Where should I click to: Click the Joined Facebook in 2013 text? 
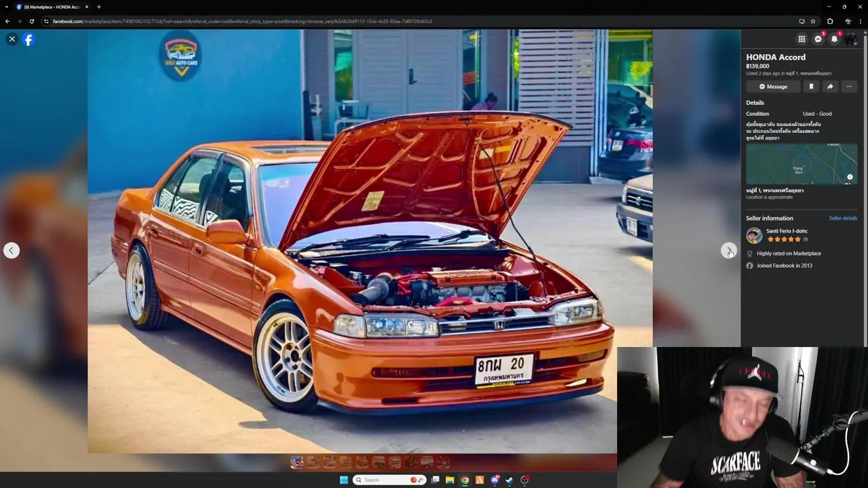[785, 266]
